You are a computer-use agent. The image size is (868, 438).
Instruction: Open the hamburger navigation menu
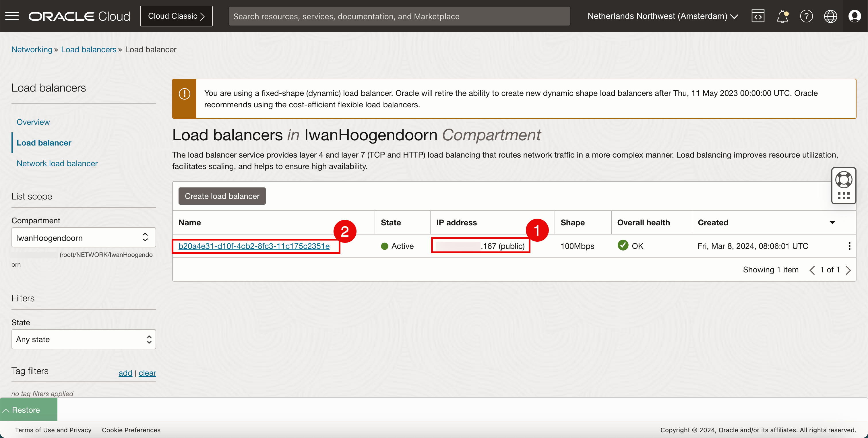(x=12, y=16)
